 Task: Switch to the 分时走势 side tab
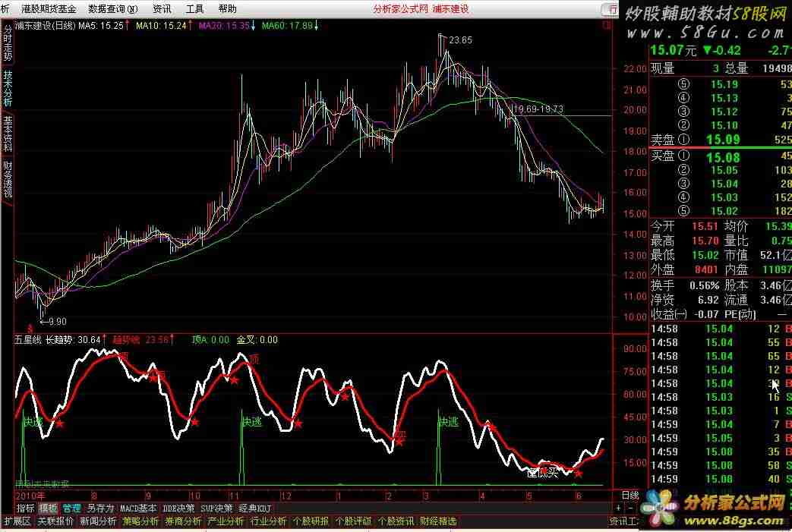pos(8,43)
